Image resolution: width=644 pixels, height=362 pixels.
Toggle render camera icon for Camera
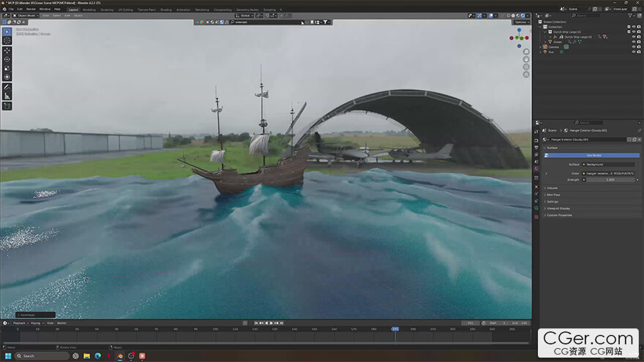point(639,47)
